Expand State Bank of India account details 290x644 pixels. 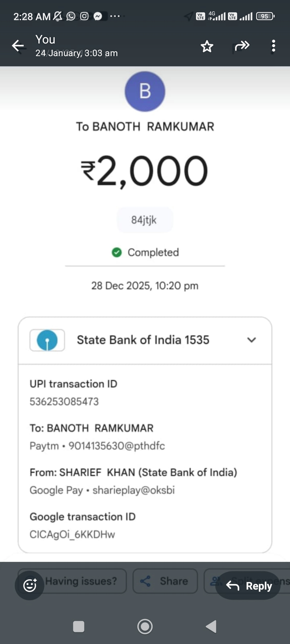[x=251, y=340]
